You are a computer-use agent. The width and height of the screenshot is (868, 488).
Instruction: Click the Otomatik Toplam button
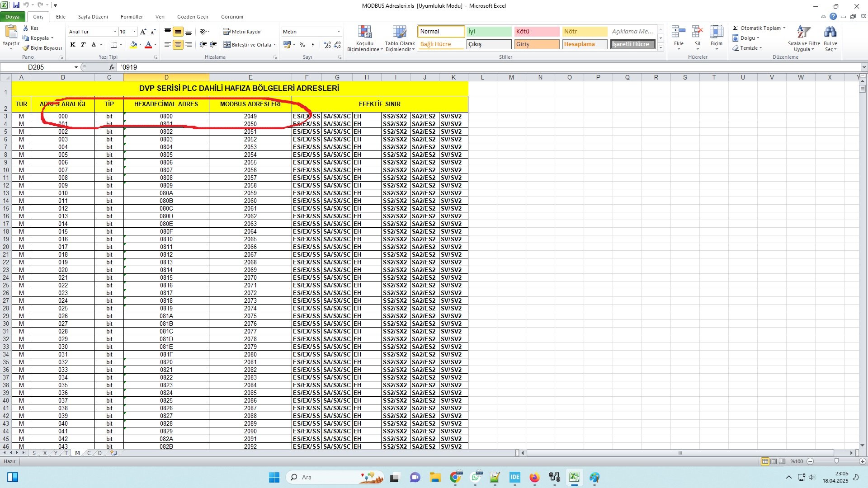click(759, 28)
